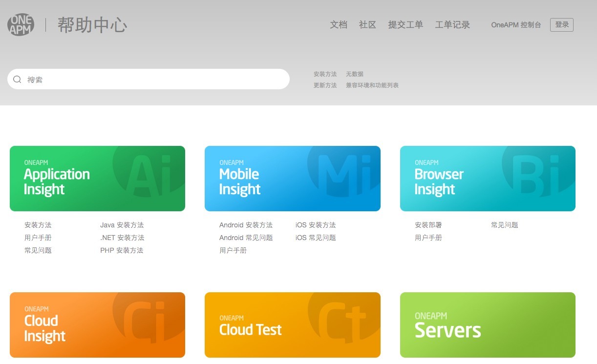
Task: Open iOS 安装方法 link
Action: 316,225
